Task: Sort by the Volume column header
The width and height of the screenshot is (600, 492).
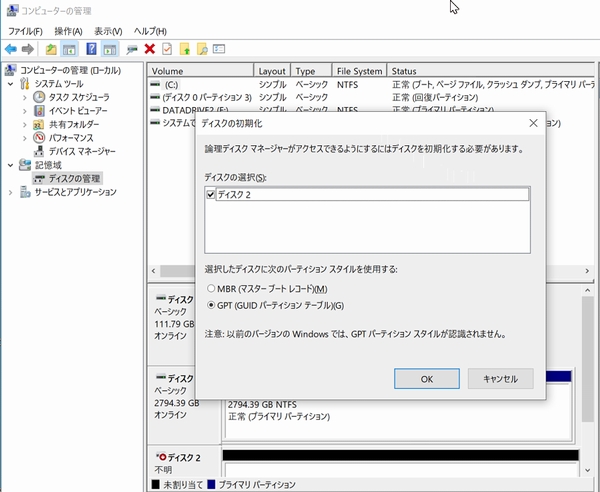Action: [x=201, y=71]
